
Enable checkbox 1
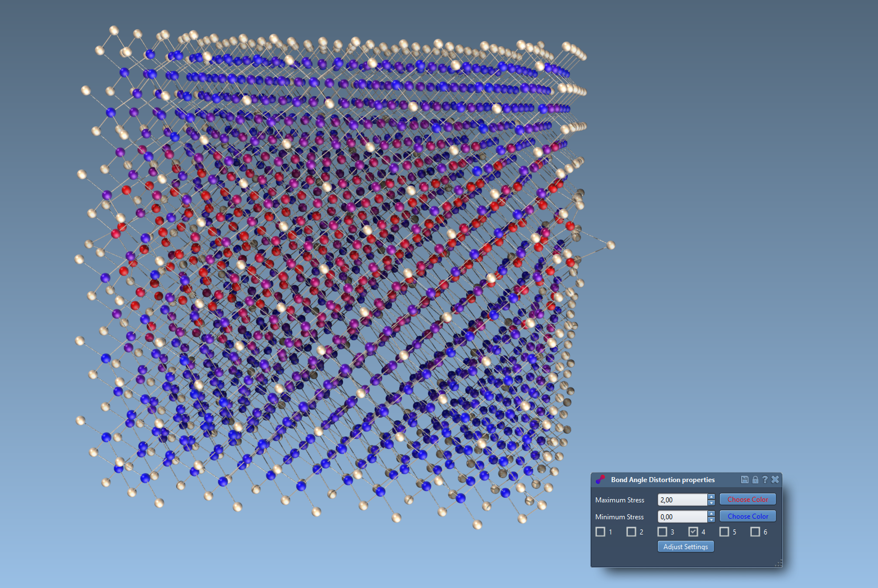click(x=600, y=532)
